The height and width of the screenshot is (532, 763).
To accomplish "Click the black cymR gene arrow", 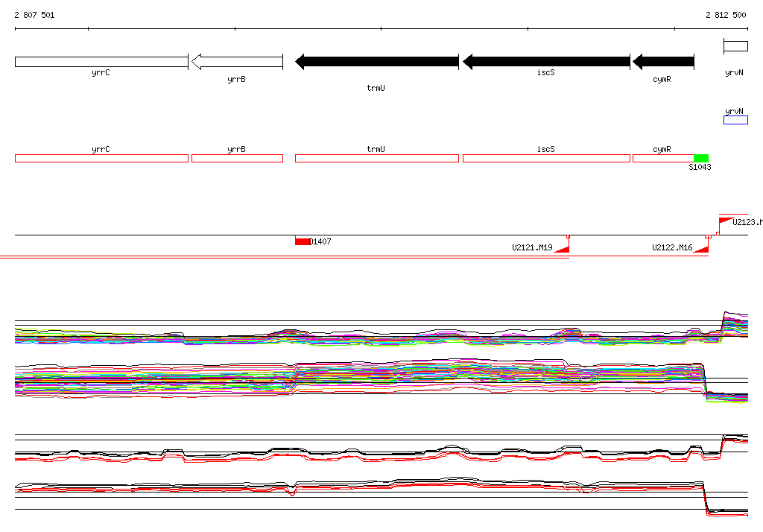I will point(663,62).
